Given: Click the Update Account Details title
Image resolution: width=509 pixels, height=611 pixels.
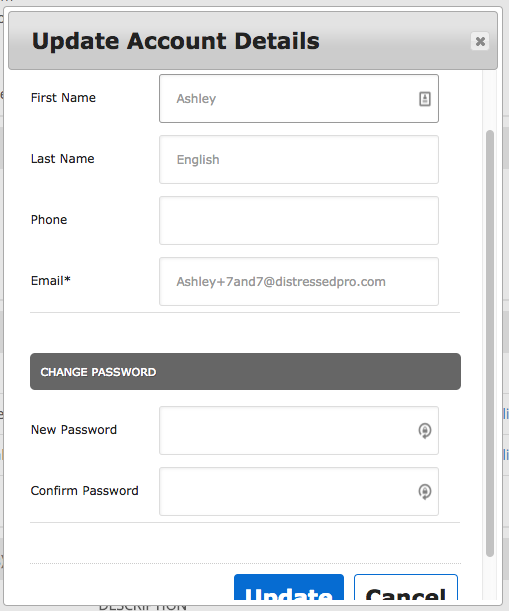Looking at the screenshot, I should click(176, 41).
